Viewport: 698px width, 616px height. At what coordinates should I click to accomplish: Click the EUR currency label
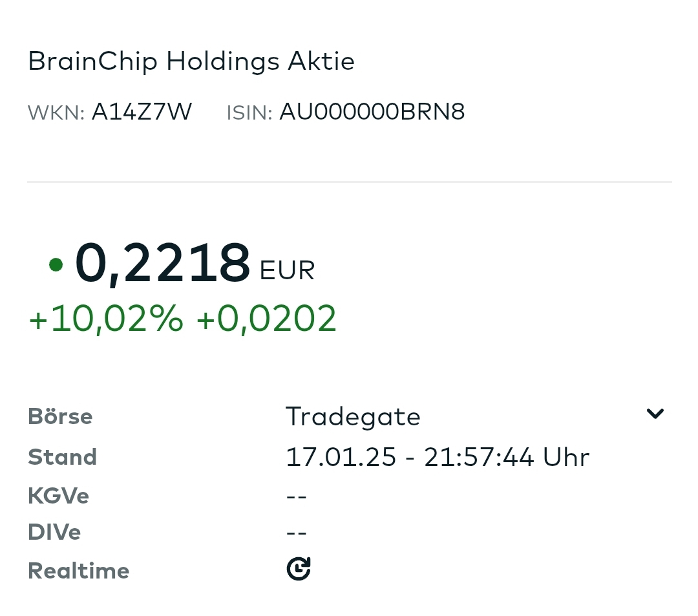click(x=287, y=270)
